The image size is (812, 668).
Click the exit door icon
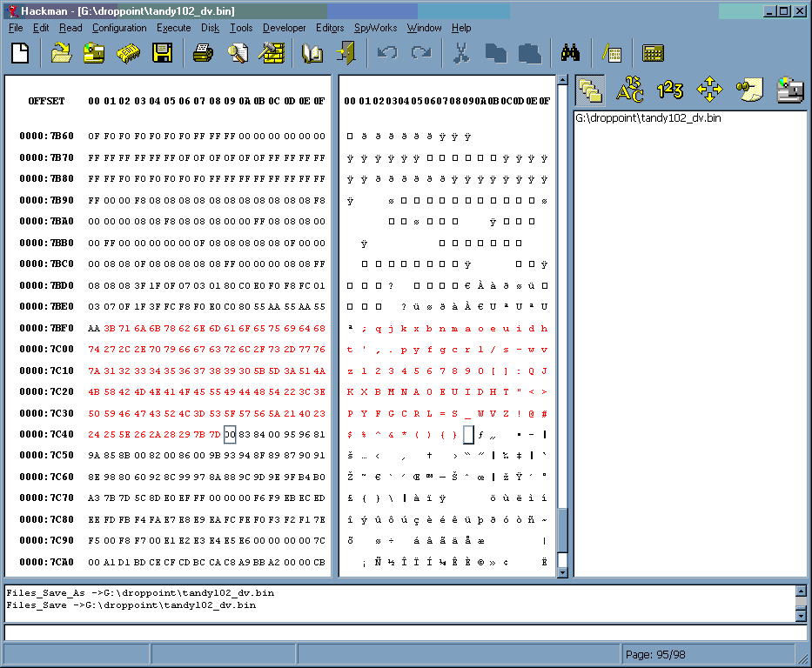(346, 53)
